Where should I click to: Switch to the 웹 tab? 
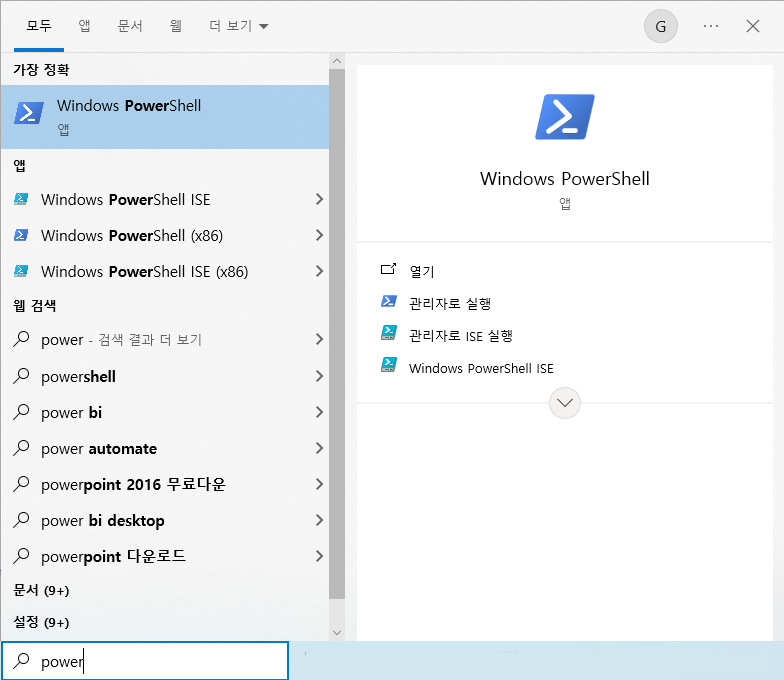coord(176,26)
